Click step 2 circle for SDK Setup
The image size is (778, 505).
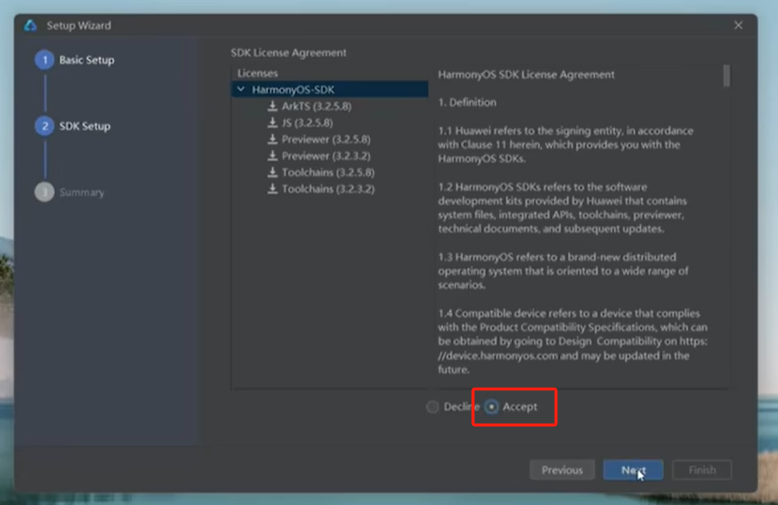pos(45,126)
